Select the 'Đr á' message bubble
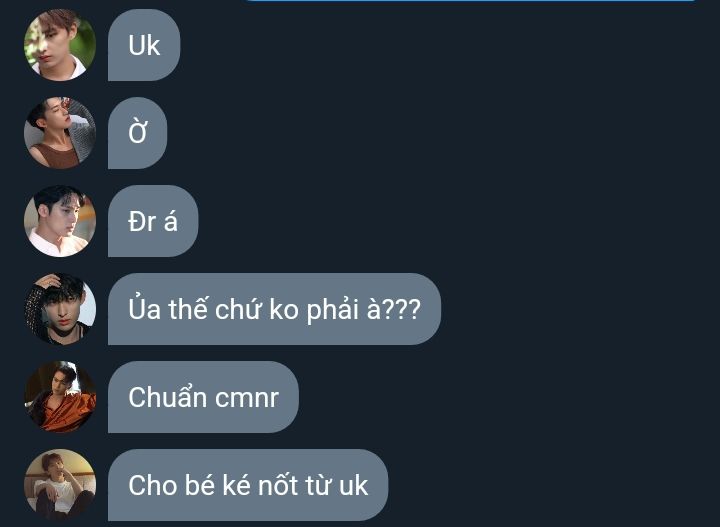 [153, 221]
